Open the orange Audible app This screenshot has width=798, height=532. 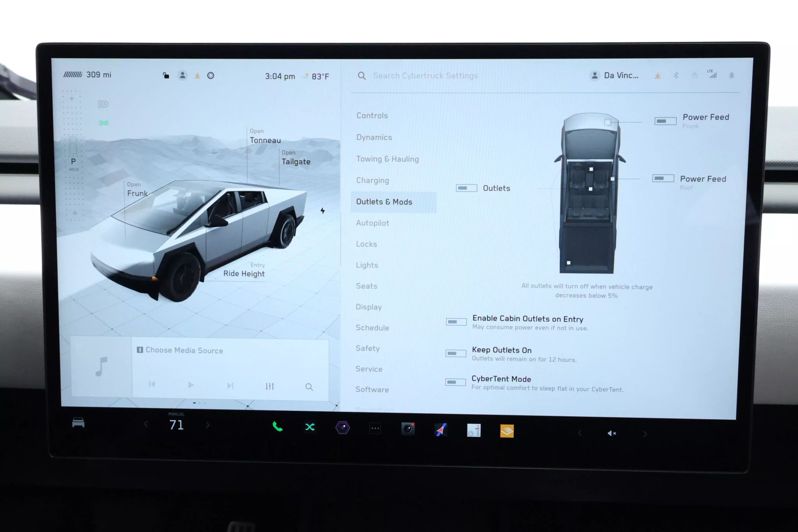click(x=507, y=431)
